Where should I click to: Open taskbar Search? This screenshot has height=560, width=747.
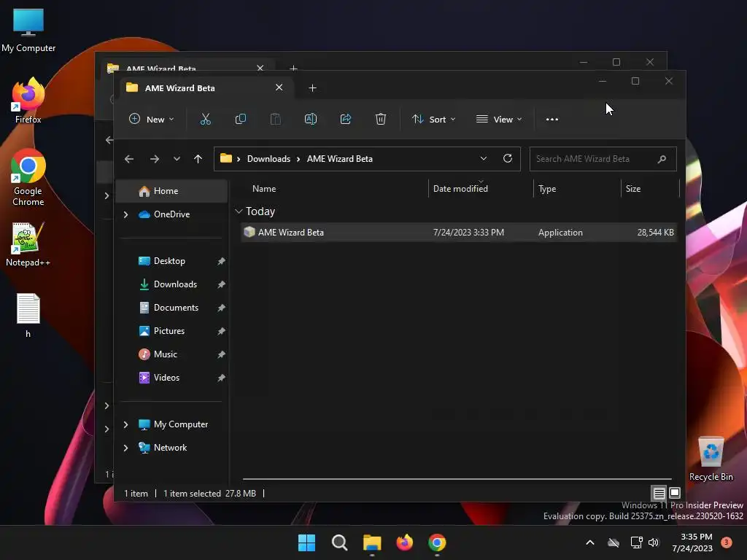(340, 542)
